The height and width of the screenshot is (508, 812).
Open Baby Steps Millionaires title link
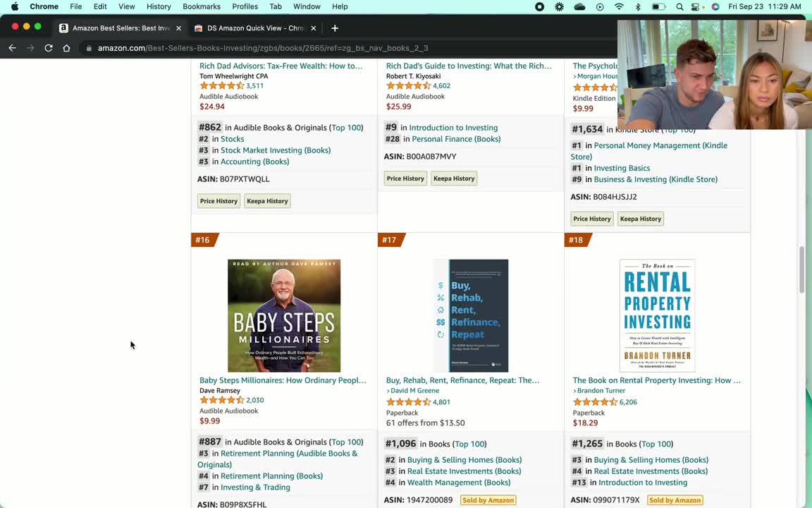point(283,380)
